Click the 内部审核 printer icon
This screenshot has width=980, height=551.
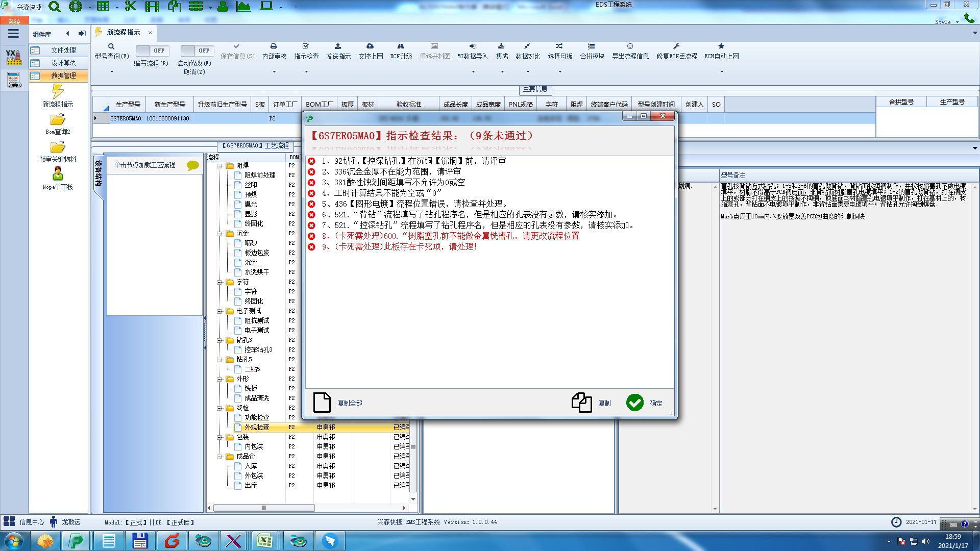(274, 46)
